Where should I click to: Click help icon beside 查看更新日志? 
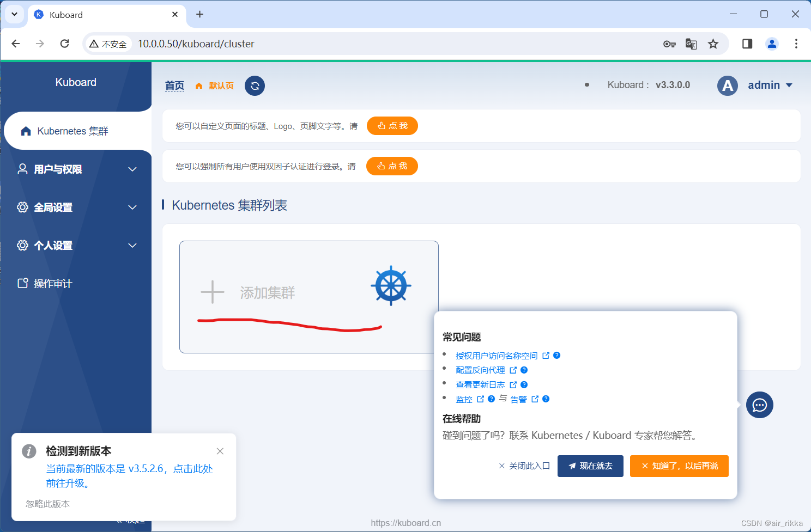524,384
